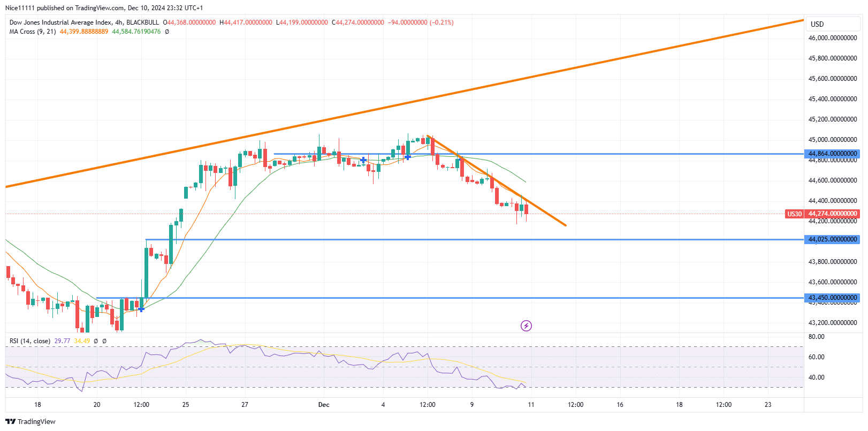The width and height of the screenshot is (868, 431).
Task: Click the change value −94 (−0.21%)
Action: point(421,22)
